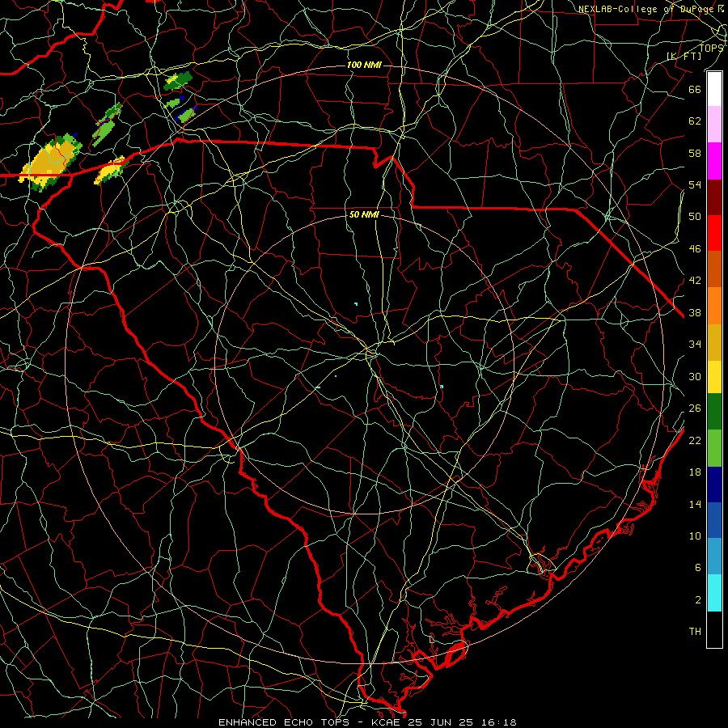728x728 pixels.
Task: Click the '50' legend value
Action: click(695, 217)
